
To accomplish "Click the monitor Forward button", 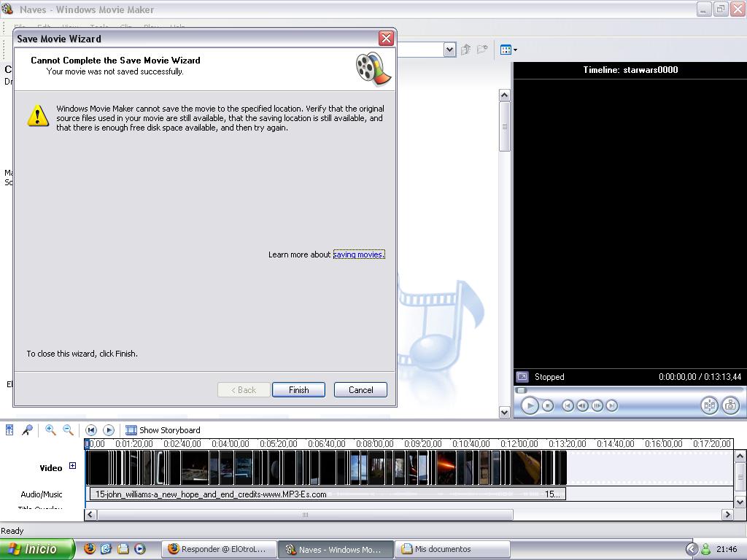I will [612, 405].
